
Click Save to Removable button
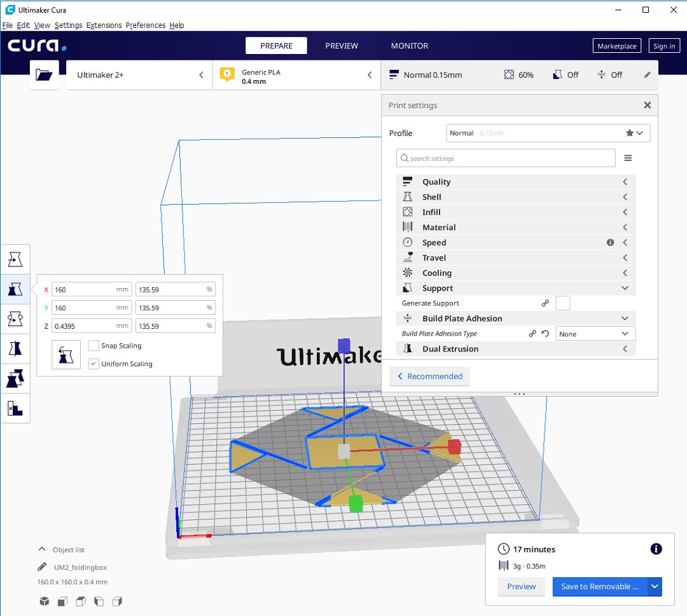pos(600,586)
